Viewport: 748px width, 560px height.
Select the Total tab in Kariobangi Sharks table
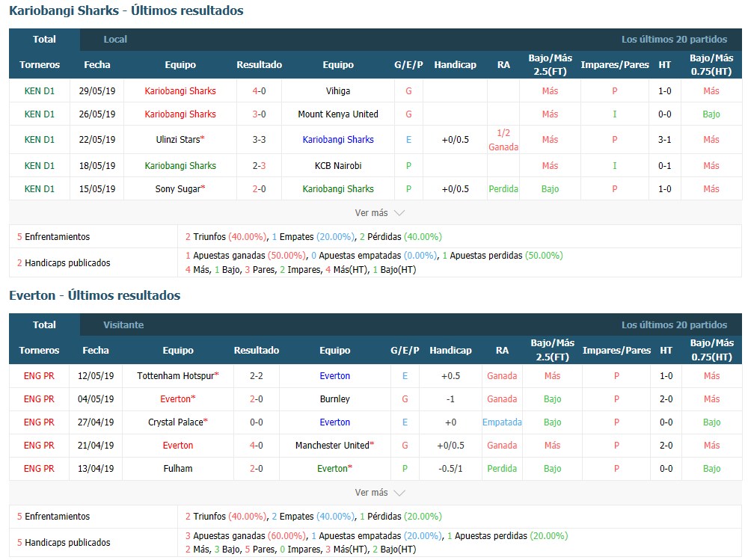[44, 40]
